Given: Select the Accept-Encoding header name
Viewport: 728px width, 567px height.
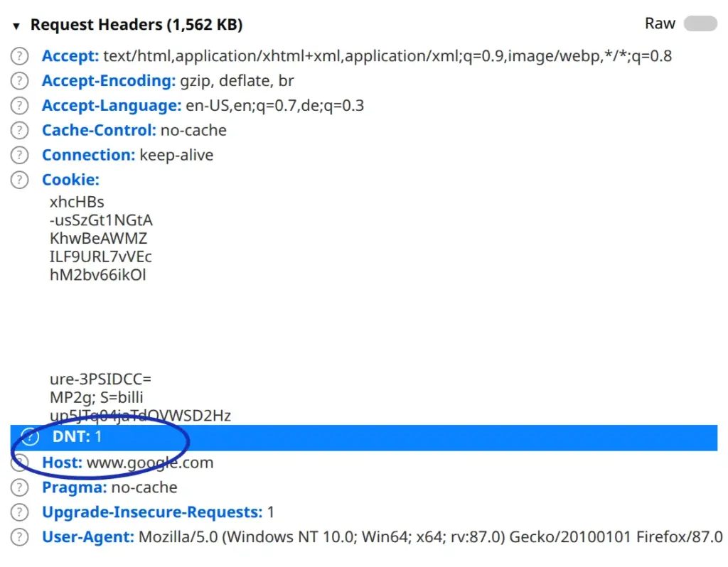Looking at the screenshot, I should 109,81.
